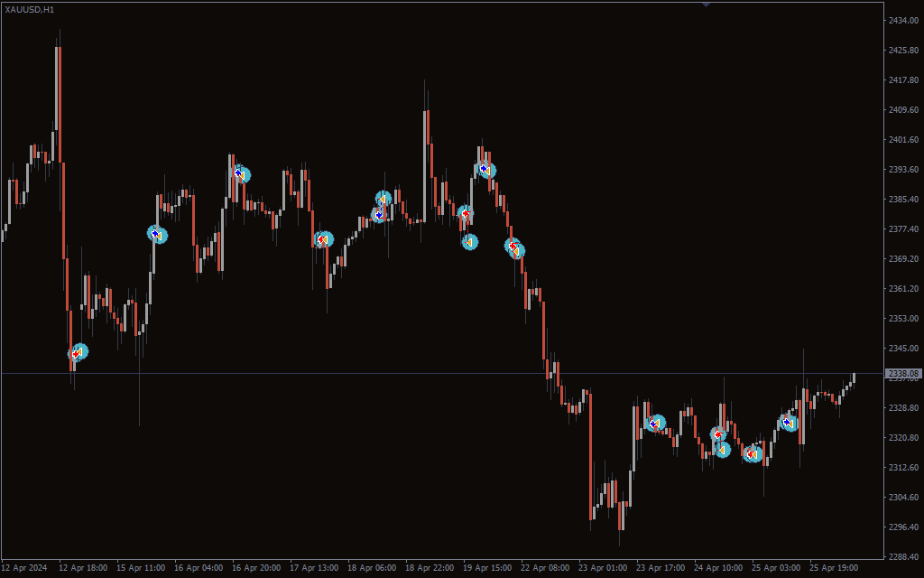Viewport: 924px width, 578px height.
Task: Click the trade marker at the 12 Apr low near 2345
Action: (x=78, y=352)
